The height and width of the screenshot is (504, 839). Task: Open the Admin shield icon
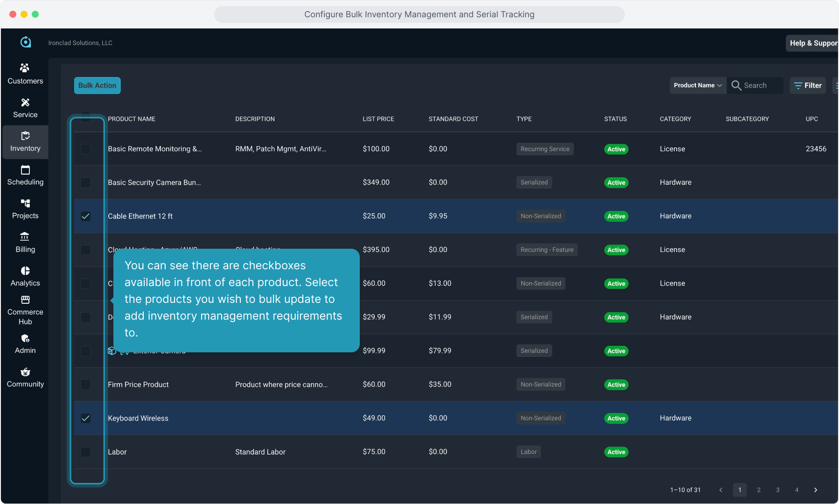point(25,338)
